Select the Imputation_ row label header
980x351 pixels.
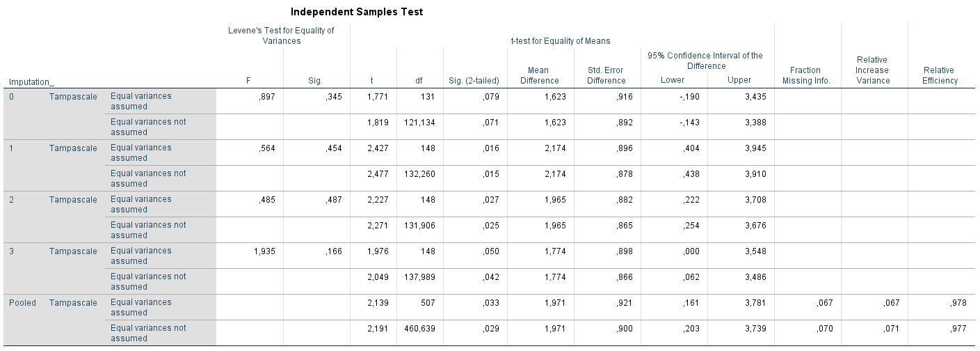tap(31, 82)
